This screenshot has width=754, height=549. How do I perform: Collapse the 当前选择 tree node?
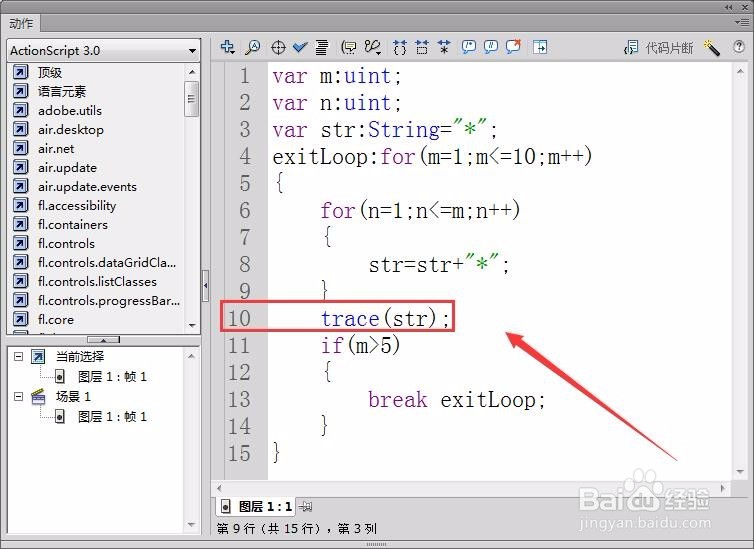click(x=18, y=356)
